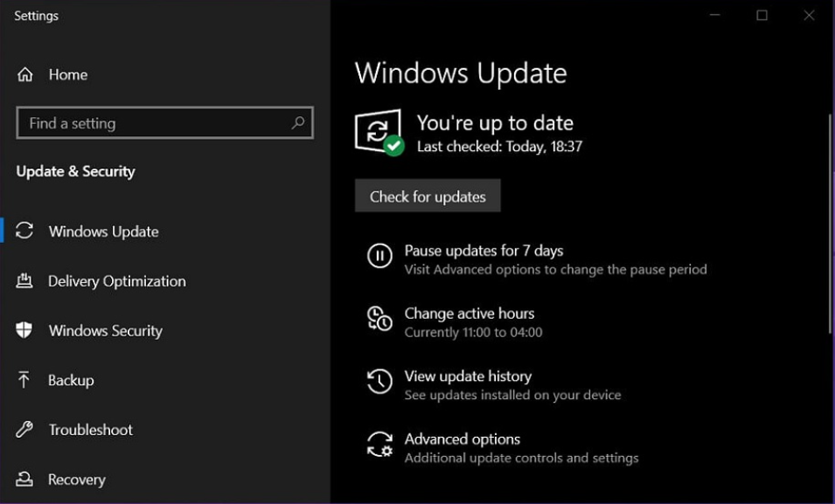The image size is (835, 504).
Task: Click the Troubleshoot wrench icon
Action: 24,429
